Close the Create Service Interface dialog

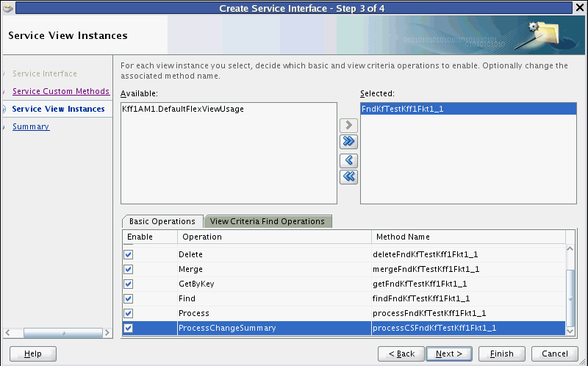pyautogui.click(x=580, y=8)
